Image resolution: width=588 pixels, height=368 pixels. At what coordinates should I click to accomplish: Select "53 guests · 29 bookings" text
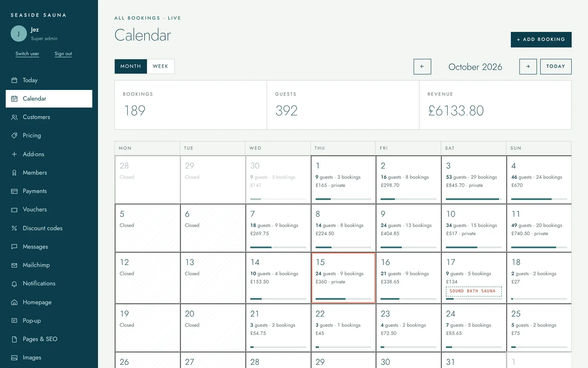pyautogui.click(x=471, y=177)
